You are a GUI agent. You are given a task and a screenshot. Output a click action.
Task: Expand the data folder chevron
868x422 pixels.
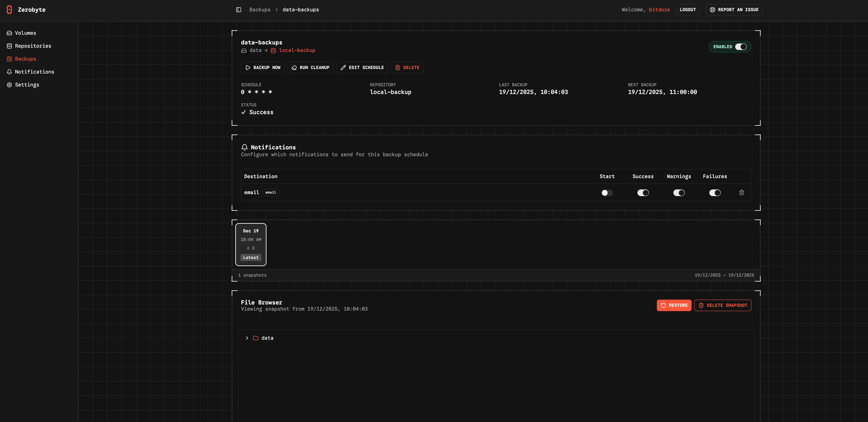(x=247, y=338)
